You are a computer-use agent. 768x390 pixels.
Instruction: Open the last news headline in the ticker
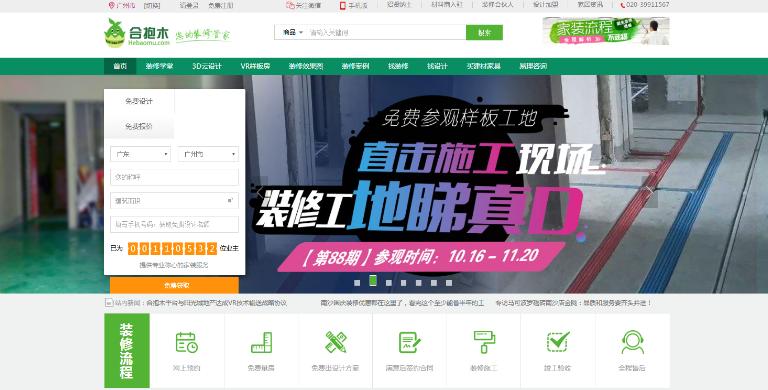coord(574,303)
